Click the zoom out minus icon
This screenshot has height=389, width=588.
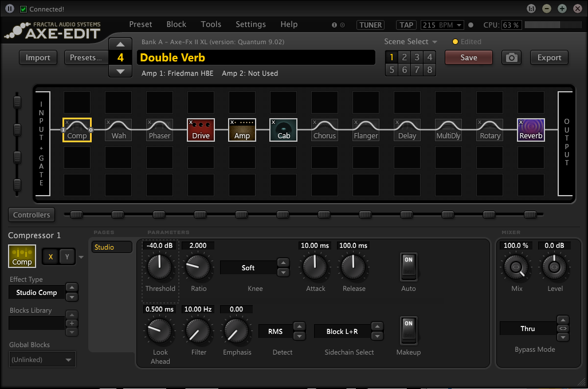coord(547,9)
